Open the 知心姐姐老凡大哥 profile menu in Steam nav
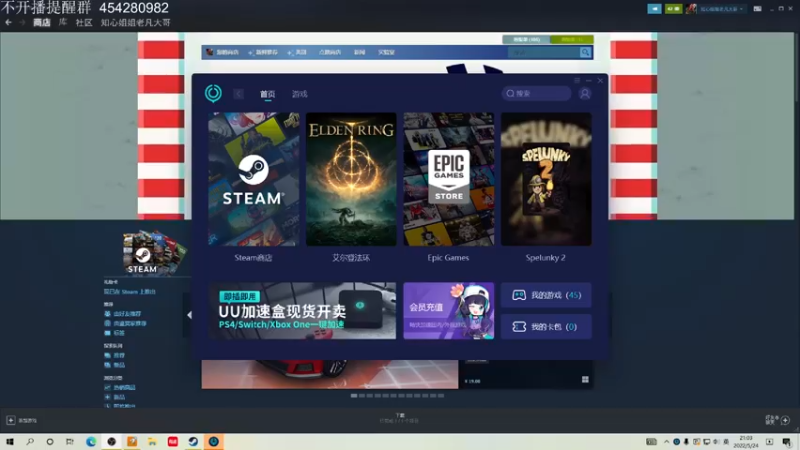Viewport: 800px width, 450px height. click(x=135, y=22)
